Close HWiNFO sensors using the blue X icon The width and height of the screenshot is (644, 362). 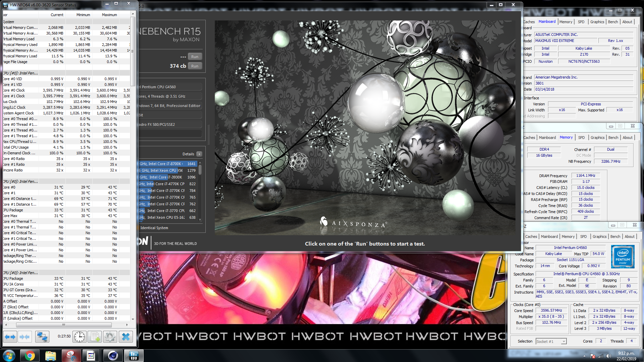[126, 337]
